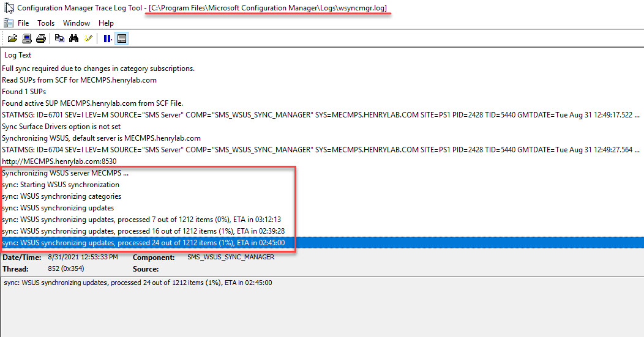Select 'Sync Surface Drivers option is not set' line
This screenshot has width=644, height=337.
click(x=61, y=127)
